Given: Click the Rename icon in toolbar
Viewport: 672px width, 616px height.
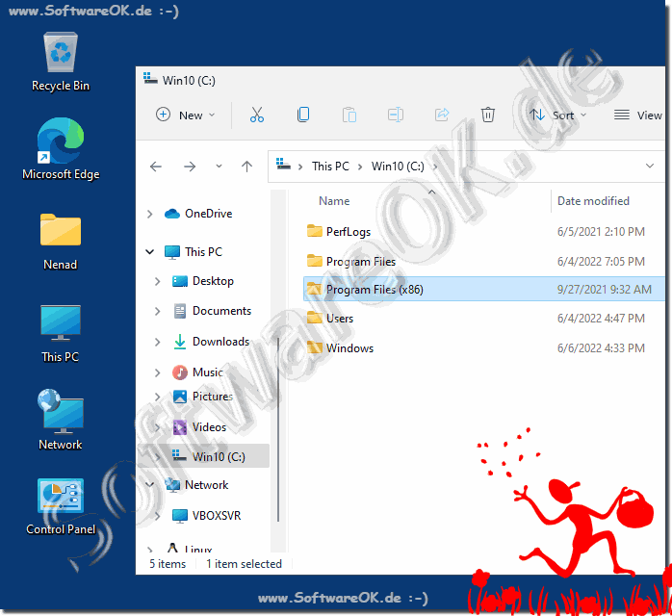Looking at the screenshot, I should [x=396, y=115].
